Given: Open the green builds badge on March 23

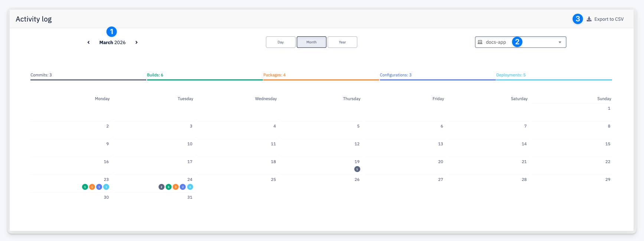Looking at the screenshot, I should (x=85, y=187).
